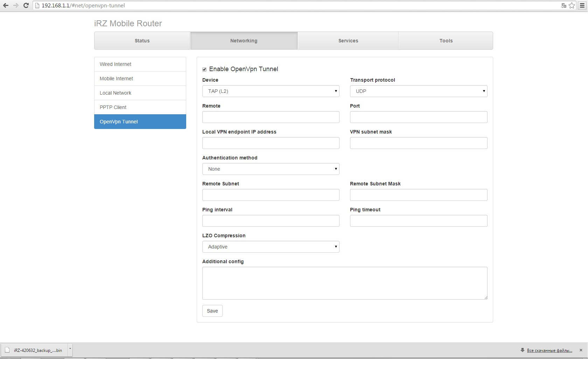Open the LZO Compression dropdown

[271, 247]
